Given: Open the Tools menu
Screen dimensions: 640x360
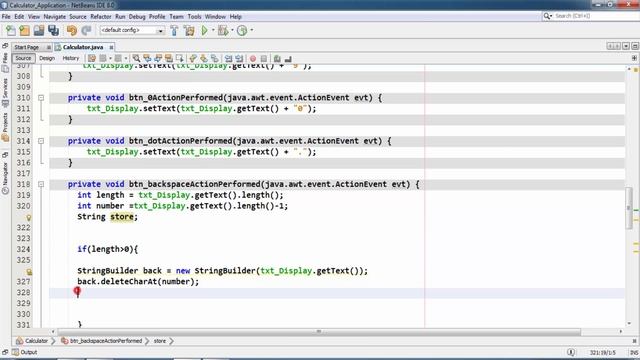Looking at the screenshot, I should coord(194,17).
